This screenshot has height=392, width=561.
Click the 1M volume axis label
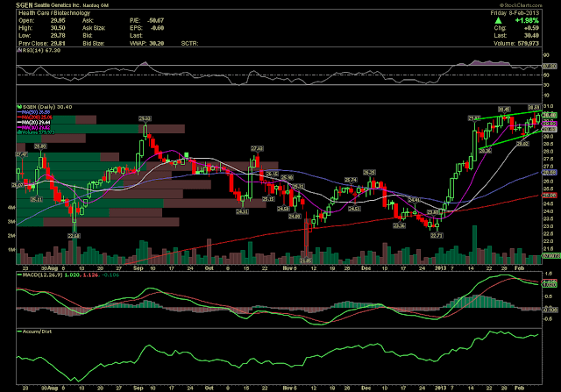pyautogui.click(x=11, y=250)
